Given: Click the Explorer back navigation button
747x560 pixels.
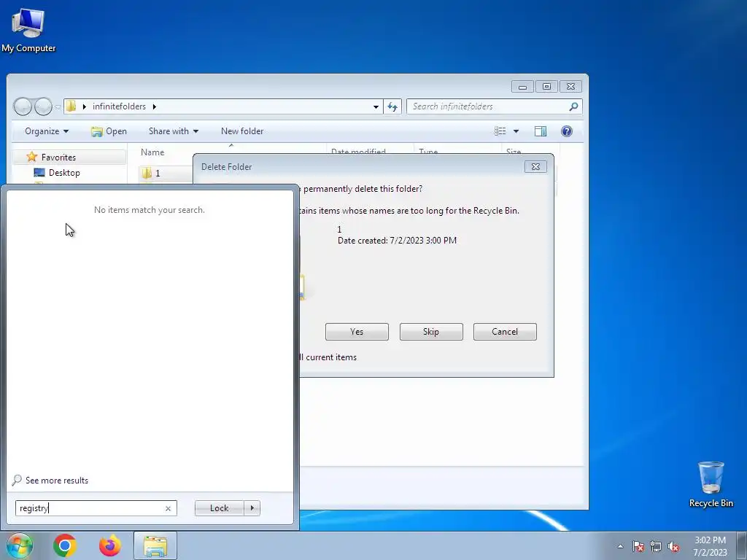Looking at the screenshot, I should click(x=23, y=106).
